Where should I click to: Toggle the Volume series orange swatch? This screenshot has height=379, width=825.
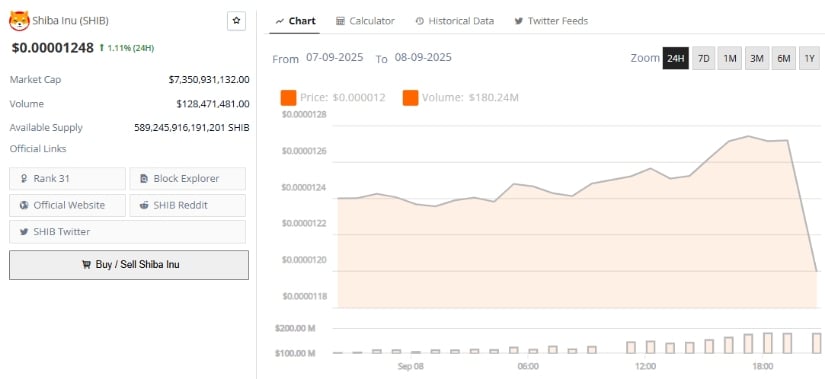[x=410, y=98]
